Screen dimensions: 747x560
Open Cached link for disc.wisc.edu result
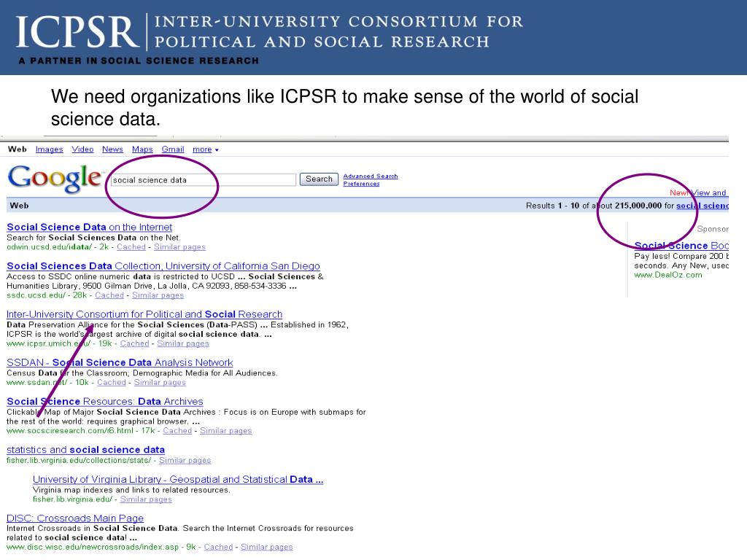click(218, 547)
